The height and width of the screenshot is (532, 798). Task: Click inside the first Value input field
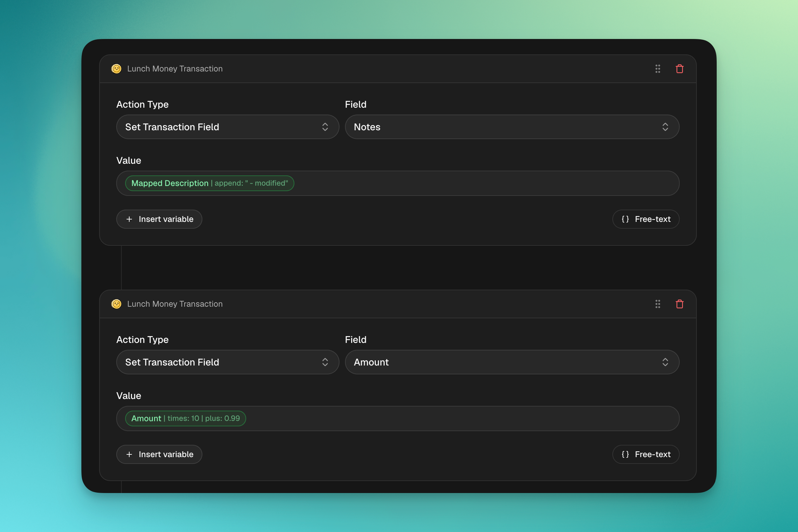pyautogui.click(x=479, y=183)
